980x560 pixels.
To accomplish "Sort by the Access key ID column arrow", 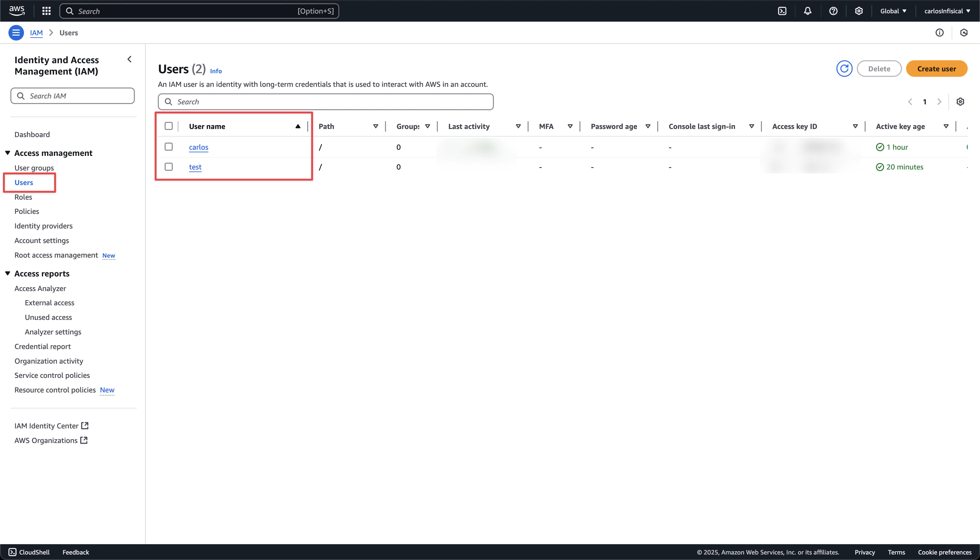I will pyautogui.click(x=855, y=126).
